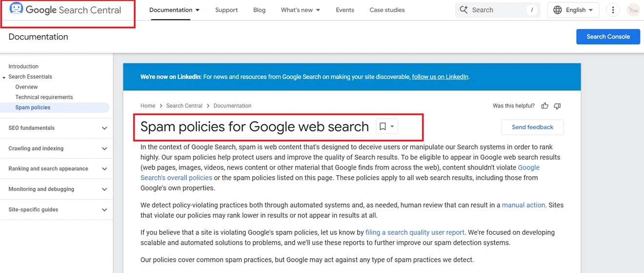Click the Documentation breadcrumb link
Image resolution: width=644 pixels, height=273 pixels.
click(232, 105)
